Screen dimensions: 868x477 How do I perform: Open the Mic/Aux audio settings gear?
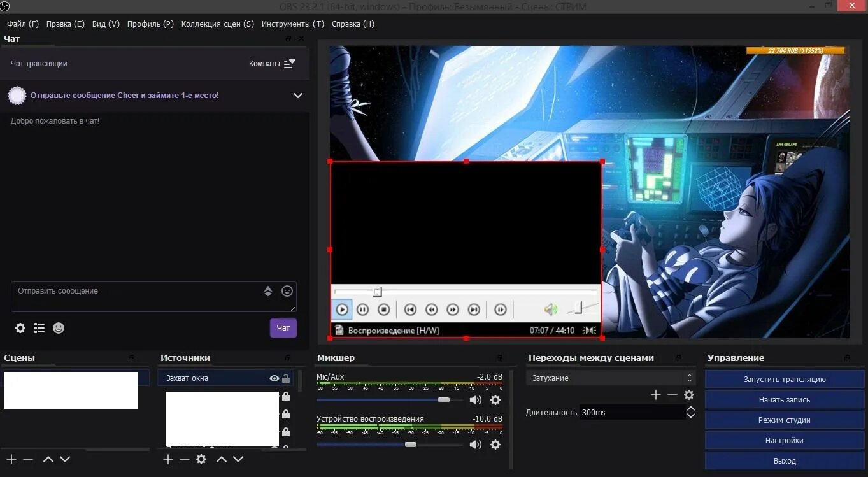point(495,400)
